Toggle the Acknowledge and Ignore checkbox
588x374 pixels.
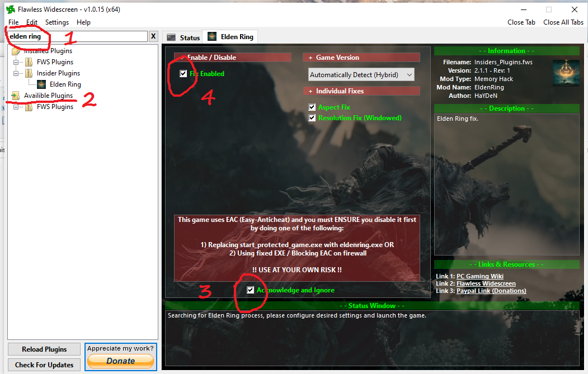[251, 290]
